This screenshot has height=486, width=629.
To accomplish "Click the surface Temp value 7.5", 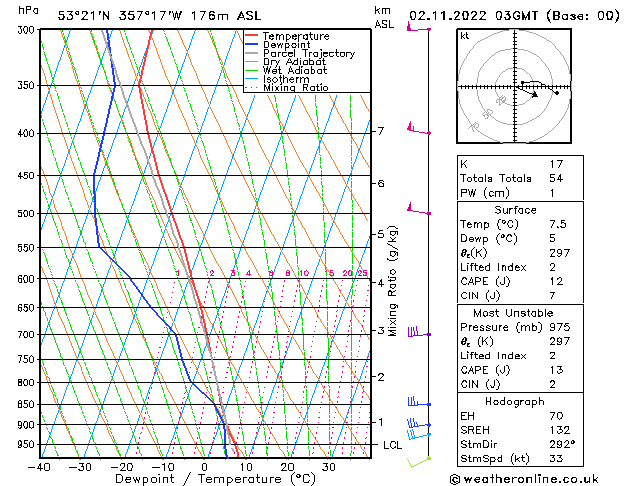I will click(x=558, y=224).
